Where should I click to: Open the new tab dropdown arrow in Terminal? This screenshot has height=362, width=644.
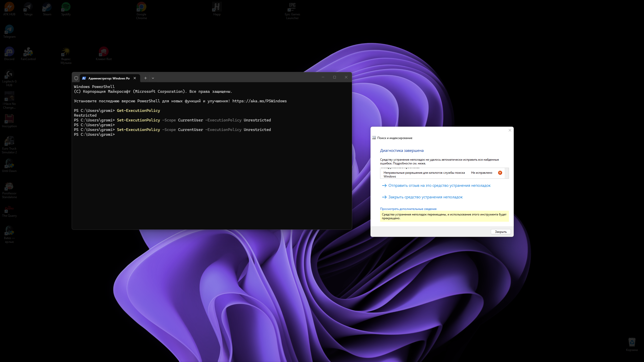point(153,78)
